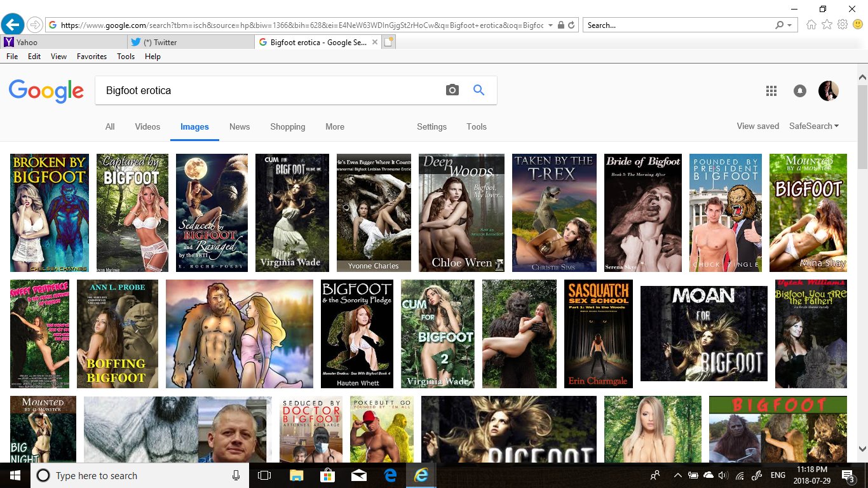Screen dimensions: 868x488
Task: Open the File menu
Action: 12,57
